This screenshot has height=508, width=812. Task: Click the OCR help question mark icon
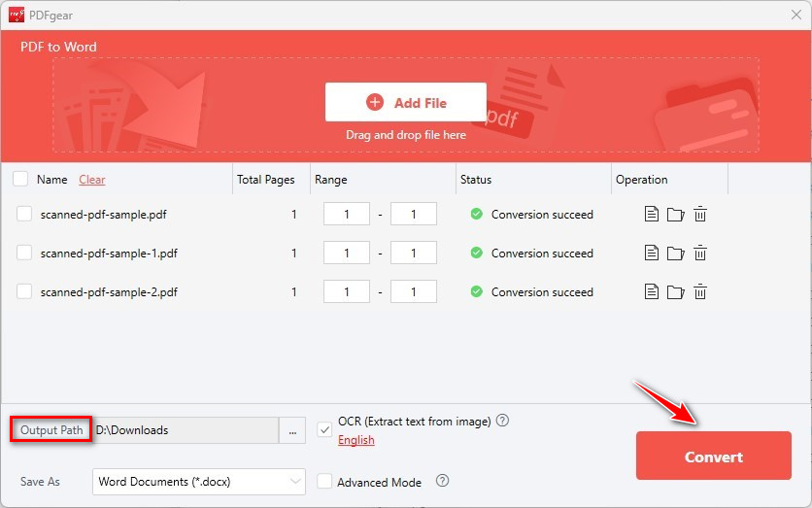502,420
